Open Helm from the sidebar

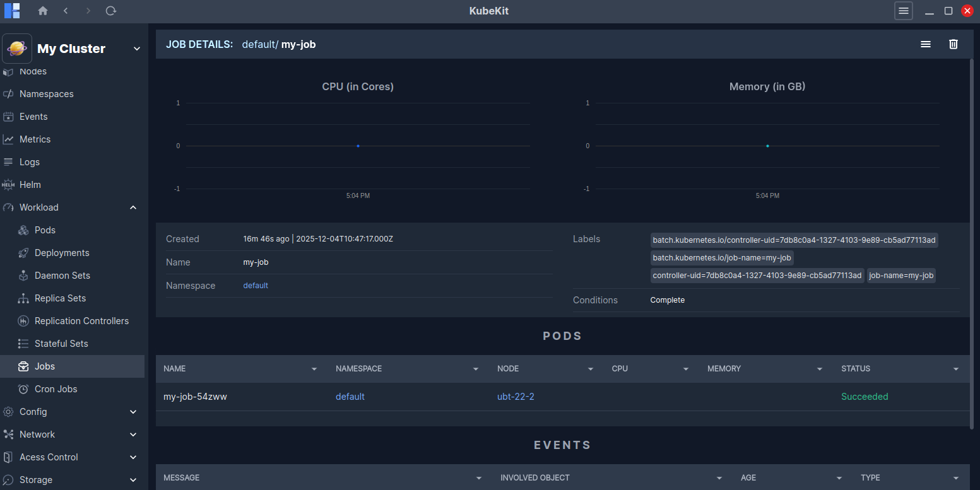[x=30, y=185]
